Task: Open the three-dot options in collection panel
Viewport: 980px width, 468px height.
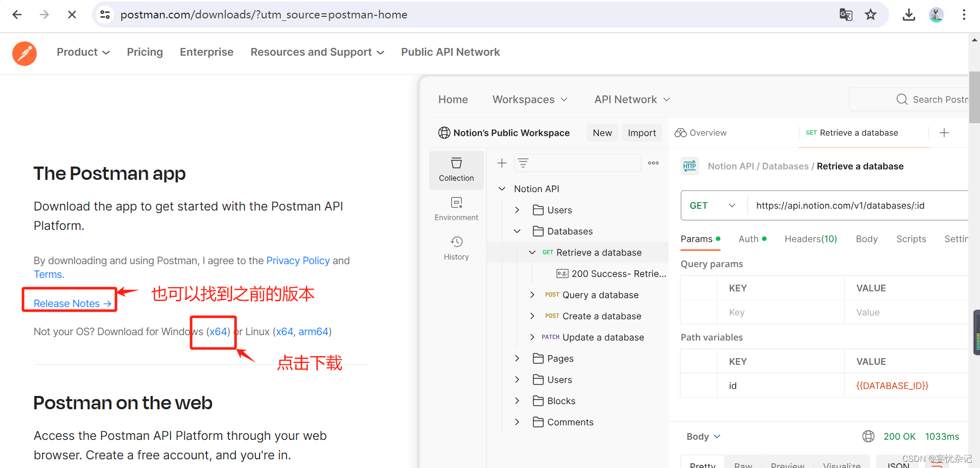Action: [x=653, y=163]
